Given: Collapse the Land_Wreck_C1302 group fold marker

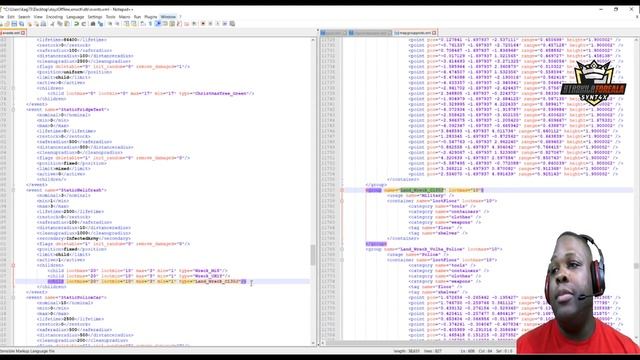Looking at the screenshot, I should click(342, 190).
